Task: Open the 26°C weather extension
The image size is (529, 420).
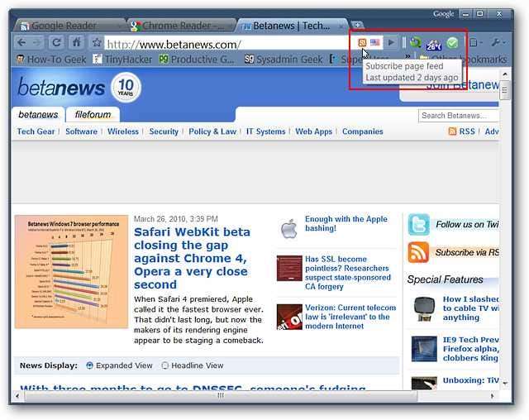Action: 433,44
